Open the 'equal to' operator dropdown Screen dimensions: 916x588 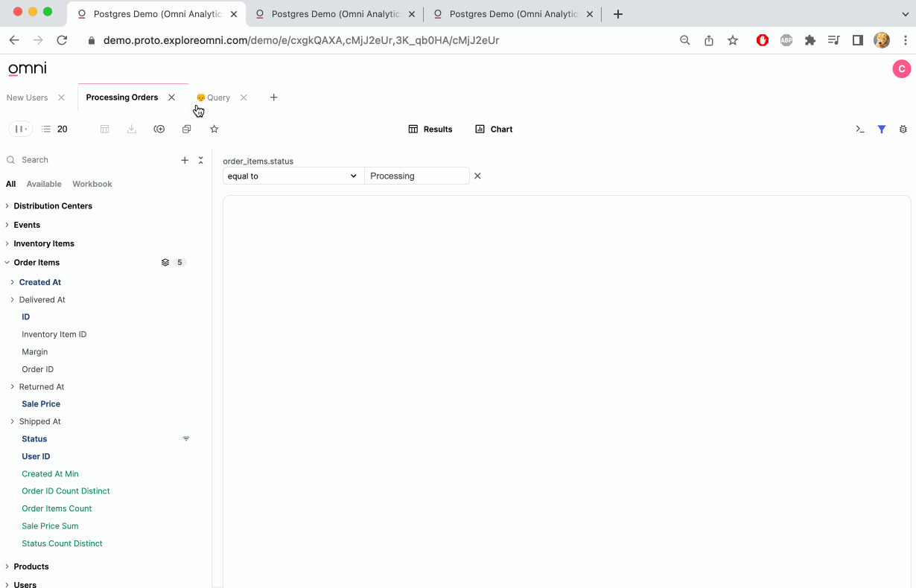pos(293,176)
